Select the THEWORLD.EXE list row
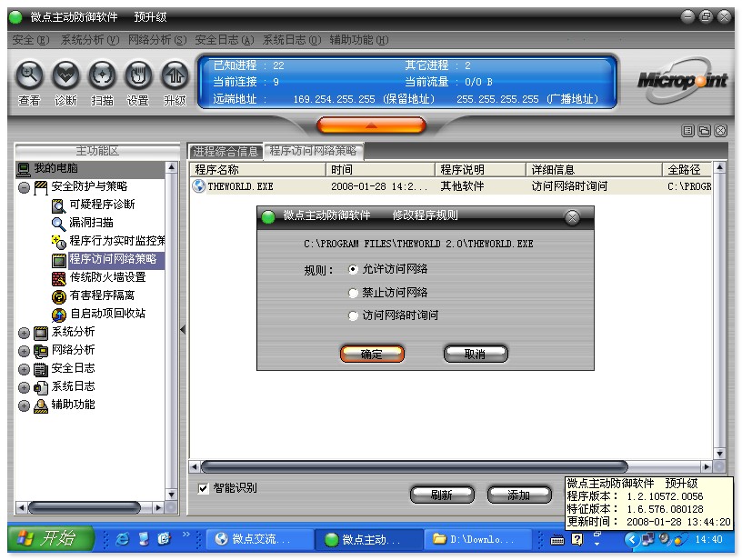The width and height of the screenshot is (742, 560). click(x=451, y=186)
